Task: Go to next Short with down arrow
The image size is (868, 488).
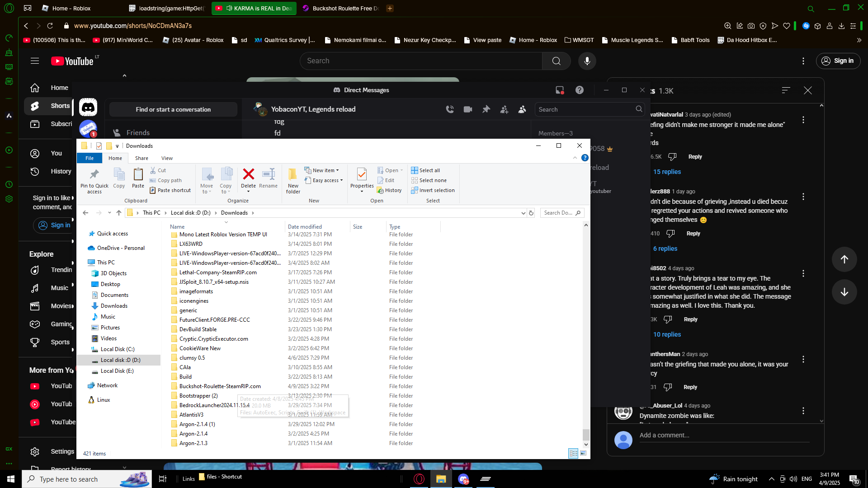Action: 844,292
